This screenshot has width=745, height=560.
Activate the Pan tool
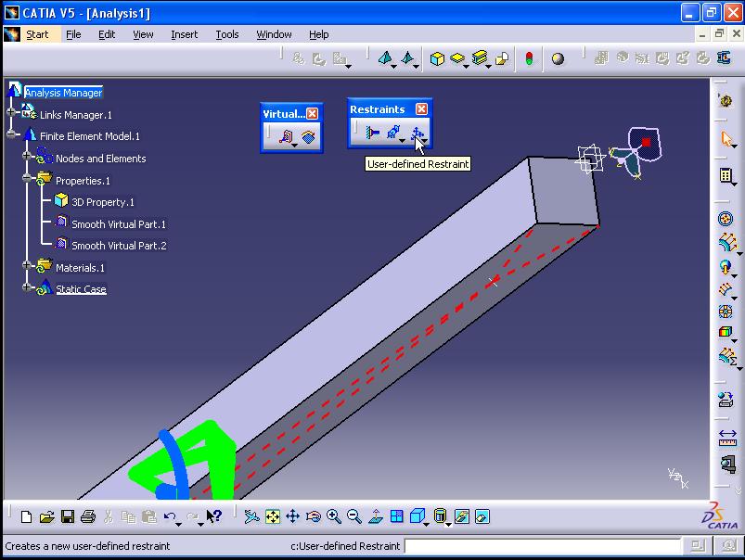(292, 516)
